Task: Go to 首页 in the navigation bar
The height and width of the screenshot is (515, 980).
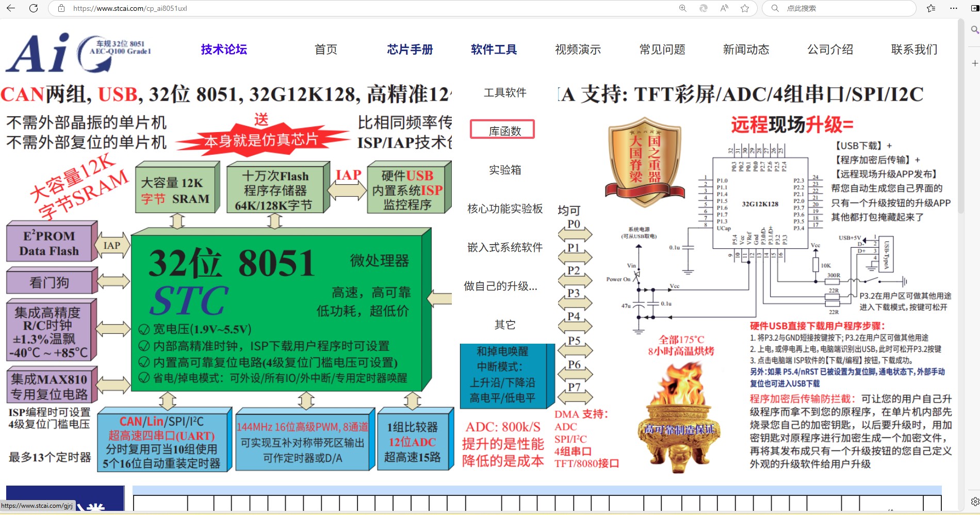Action: [x=326, y=50]
